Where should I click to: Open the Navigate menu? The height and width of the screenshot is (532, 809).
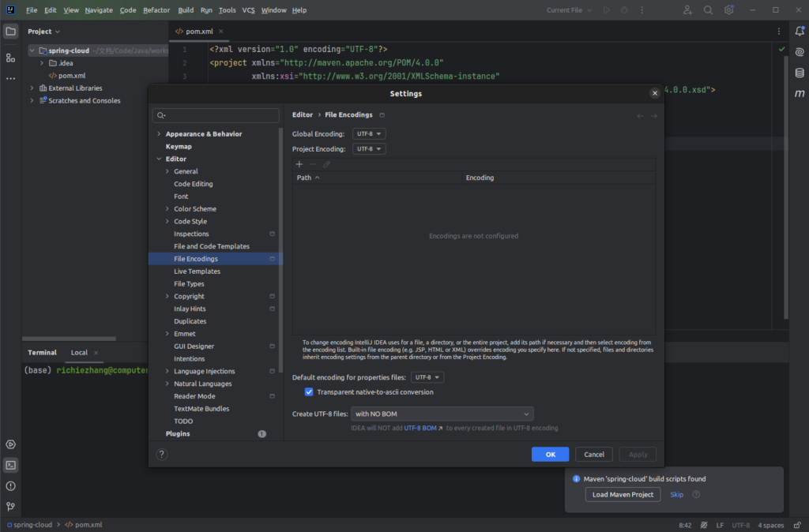(99, 10)
